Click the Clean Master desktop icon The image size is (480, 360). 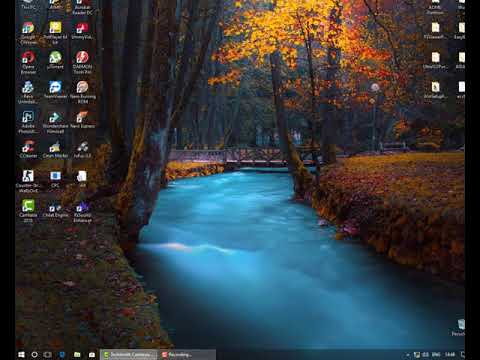[x=55, y=149]
